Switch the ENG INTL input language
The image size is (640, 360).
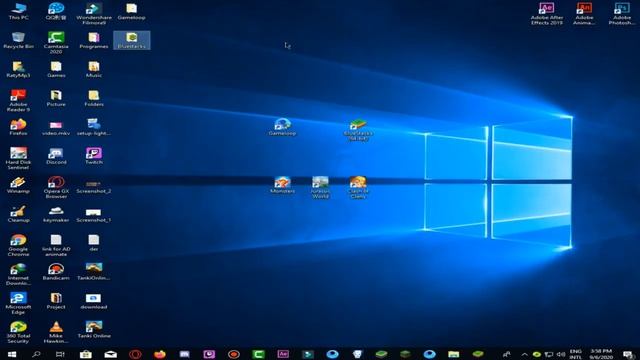pos(576,354)
